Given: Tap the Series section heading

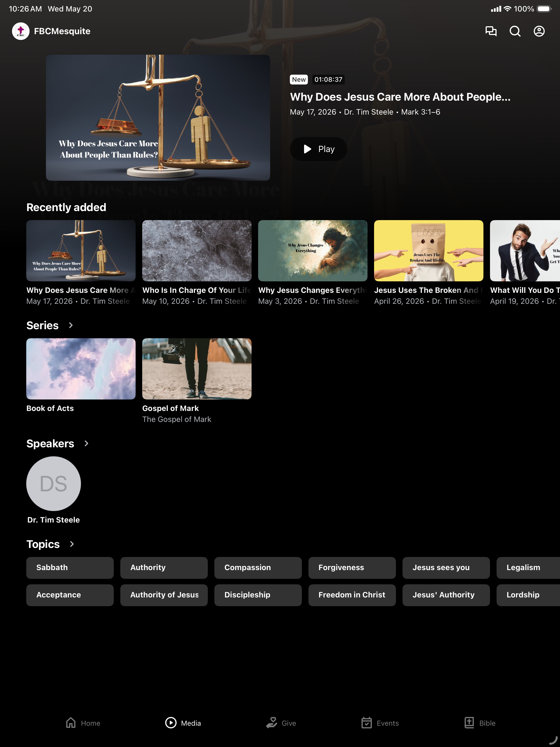Looking at the screenshot, I should [43, 325].
